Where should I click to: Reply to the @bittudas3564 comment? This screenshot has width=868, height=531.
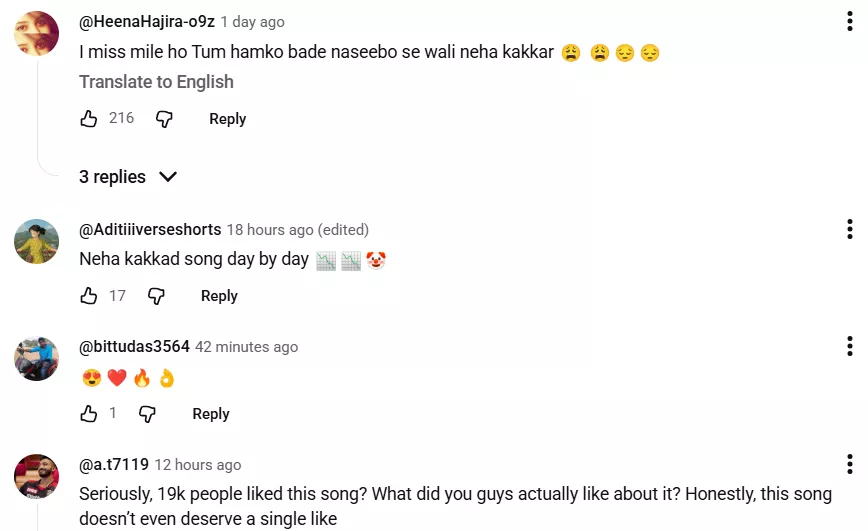[x=211, y=414]
